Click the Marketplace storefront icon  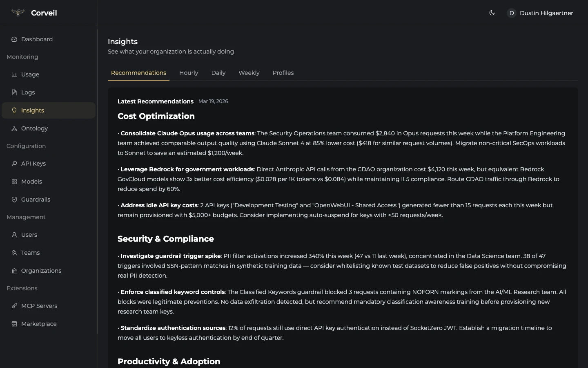pyautogui.click(x=14, y=323)
